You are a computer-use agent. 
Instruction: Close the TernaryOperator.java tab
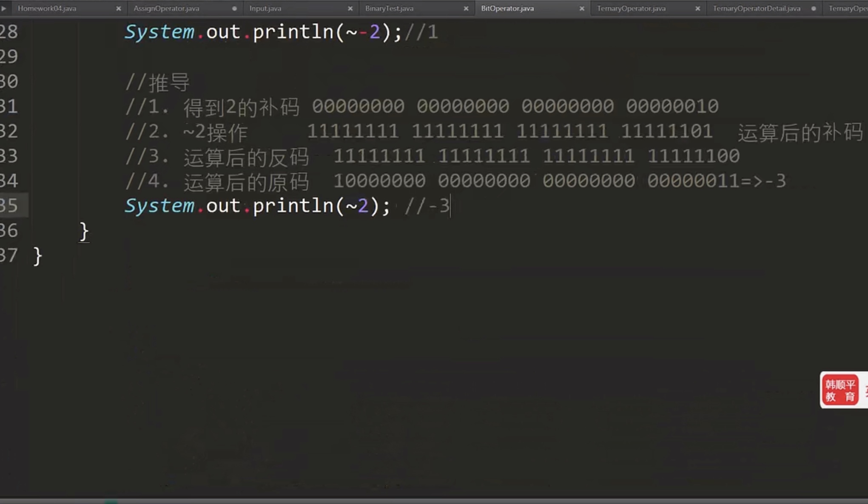[x=698, y=8]
